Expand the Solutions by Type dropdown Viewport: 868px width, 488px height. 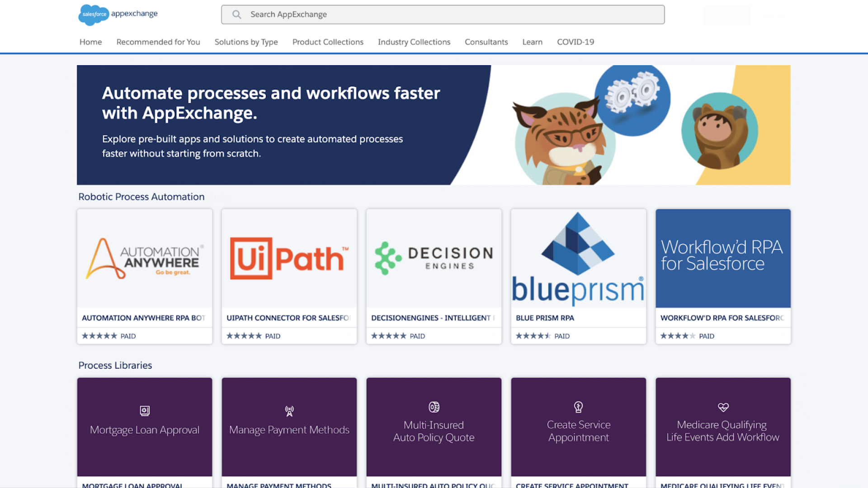(245, 42)
